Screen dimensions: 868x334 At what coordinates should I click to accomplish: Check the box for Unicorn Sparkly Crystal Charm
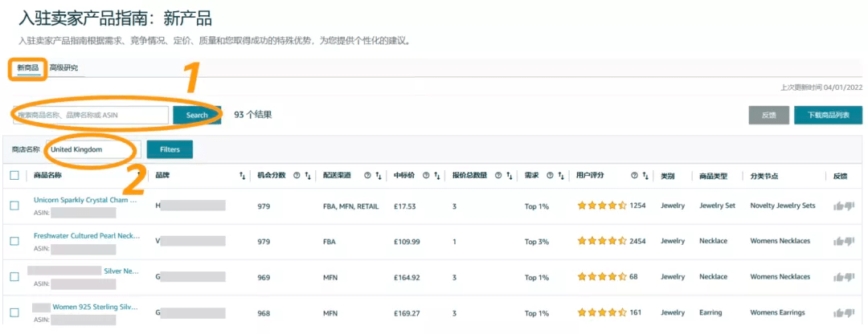click(14, 206)
